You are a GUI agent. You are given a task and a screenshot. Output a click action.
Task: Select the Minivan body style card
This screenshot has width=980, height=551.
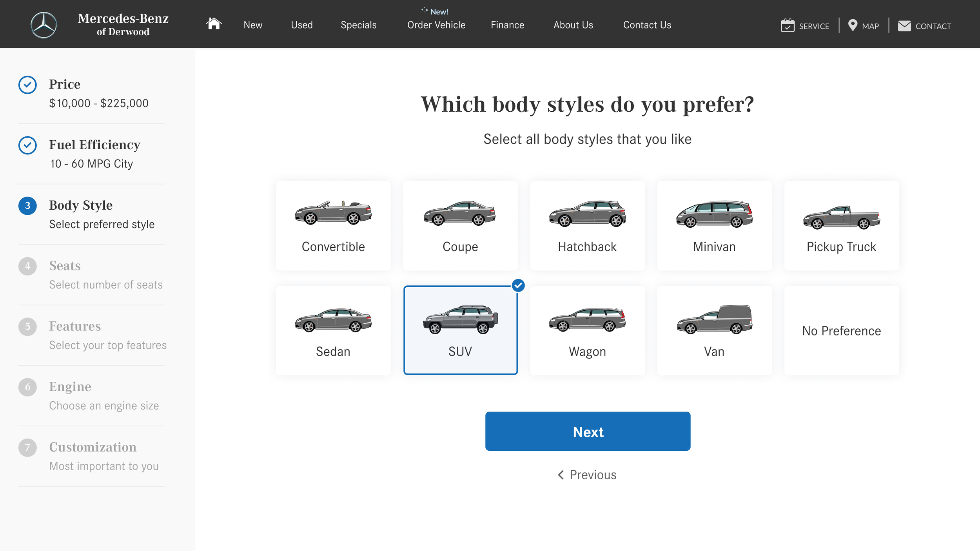[714, 226]
